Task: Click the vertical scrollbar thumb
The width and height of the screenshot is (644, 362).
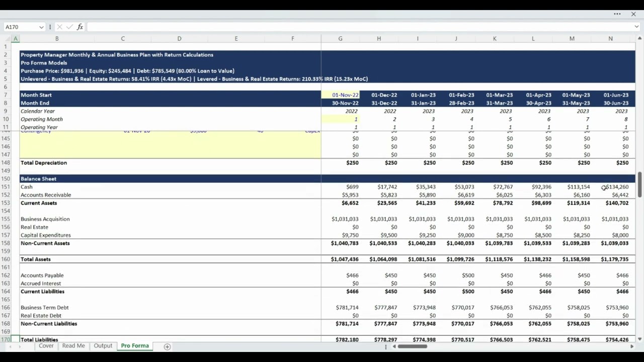Action: 639,184
